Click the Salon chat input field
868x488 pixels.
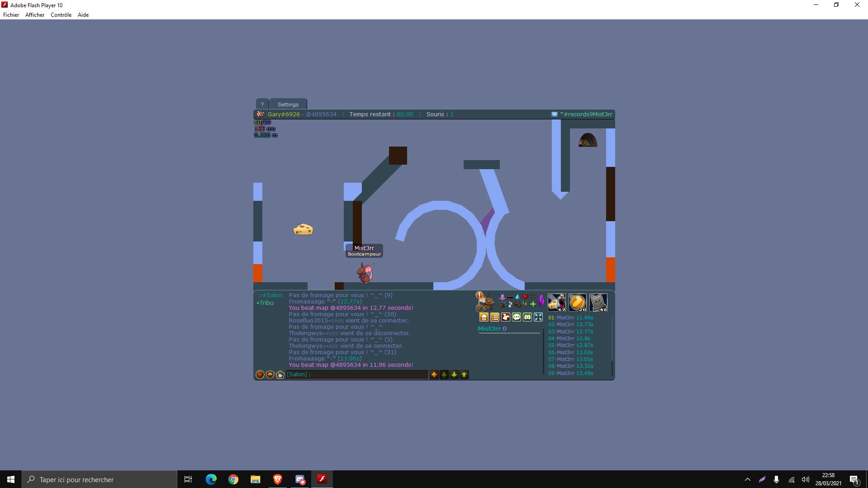coord(357,374)
